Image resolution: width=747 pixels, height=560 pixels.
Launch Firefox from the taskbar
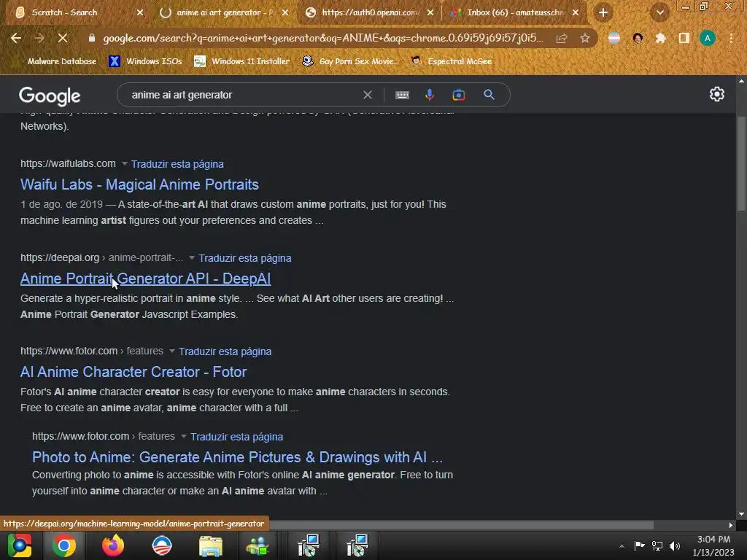pyautogui.click(x=113, y=545)
